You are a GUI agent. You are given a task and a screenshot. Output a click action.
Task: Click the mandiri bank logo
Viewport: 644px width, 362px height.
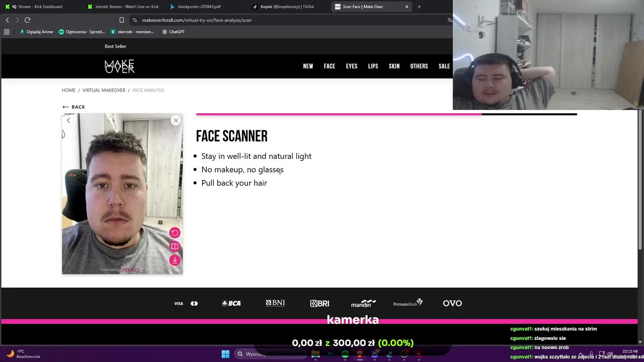tap(363, 303)
